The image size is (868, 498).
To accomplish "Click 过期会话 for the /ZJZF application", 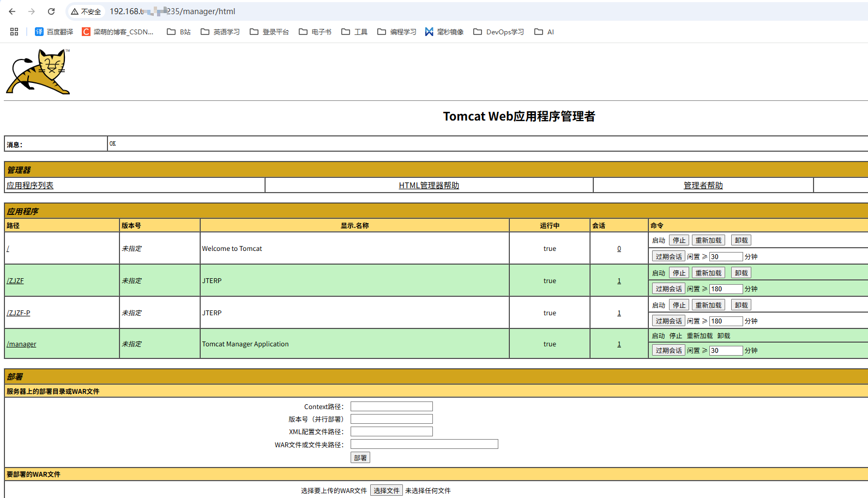I will click(x=668, y=289).
